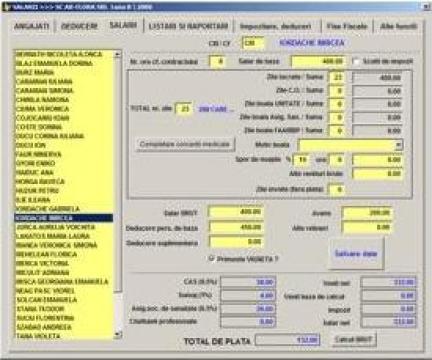Viewport: 432px width, 360px height.
Task: Click the CIB / CIY input field
Action: (x=253, y=43)
